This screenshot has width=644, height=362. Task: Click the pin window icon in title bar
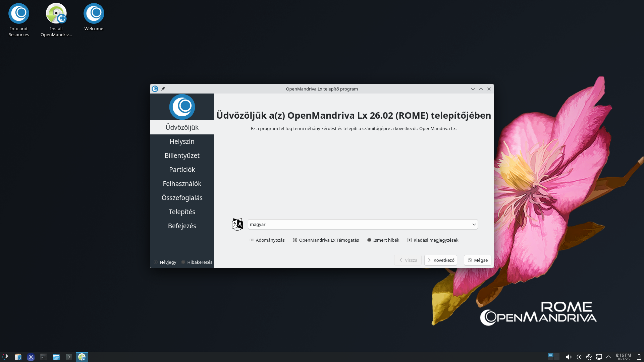click(163, 89)
